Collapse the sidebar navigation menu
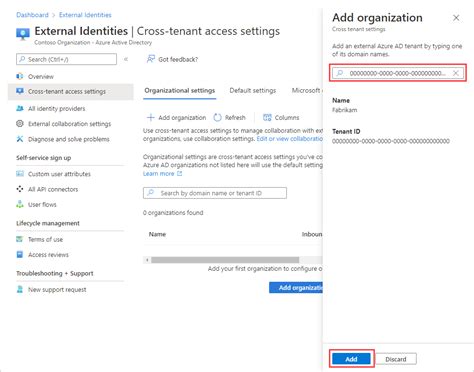Viewport: 474px width, 372px height. coord(126,59)
